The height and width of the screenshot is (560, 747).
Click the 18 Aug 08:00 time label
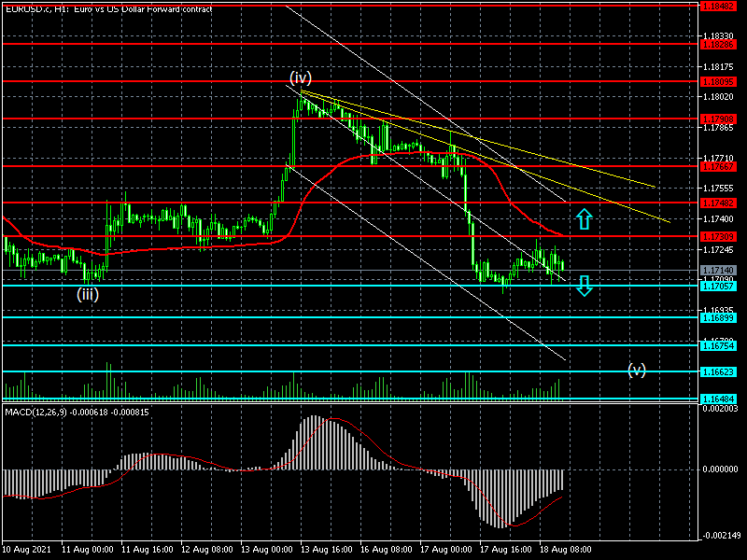(566, 550)
